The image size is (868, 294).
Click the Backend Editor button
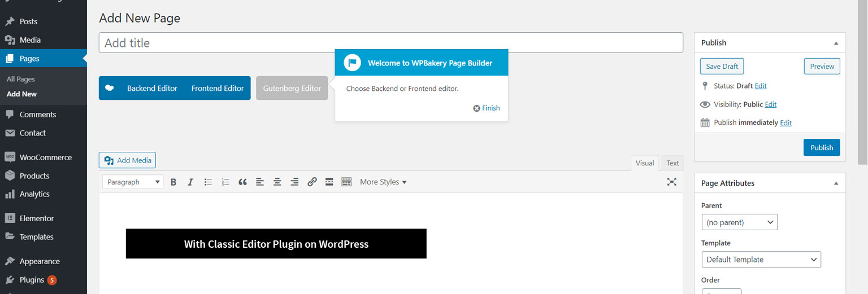[x=152, y=88]
